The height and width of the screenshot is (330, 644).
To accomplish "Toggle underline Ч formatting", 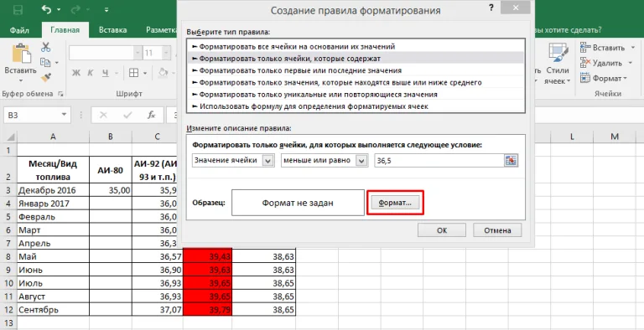I will pyautogui.click(x=106, y=73).
